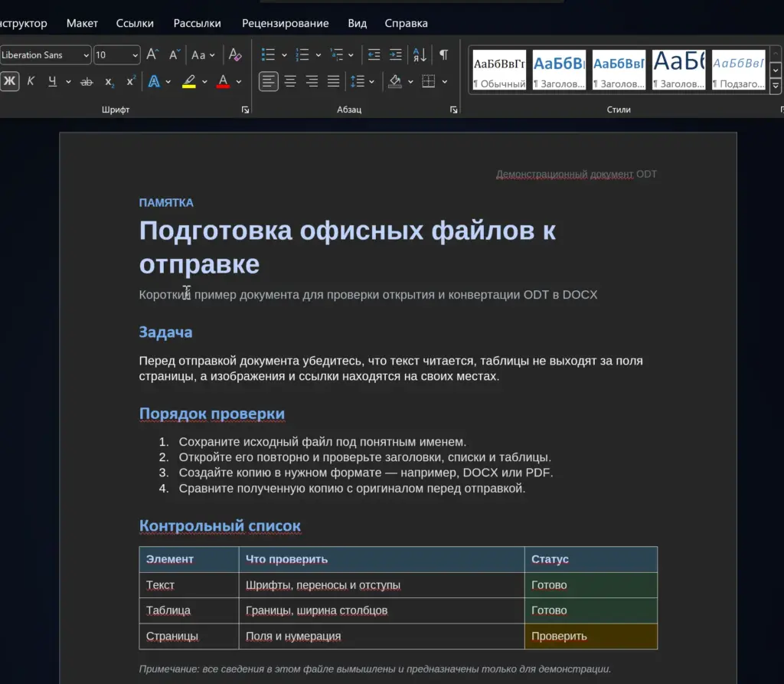Toggle bold formatting (Ж)

(9, 81)
